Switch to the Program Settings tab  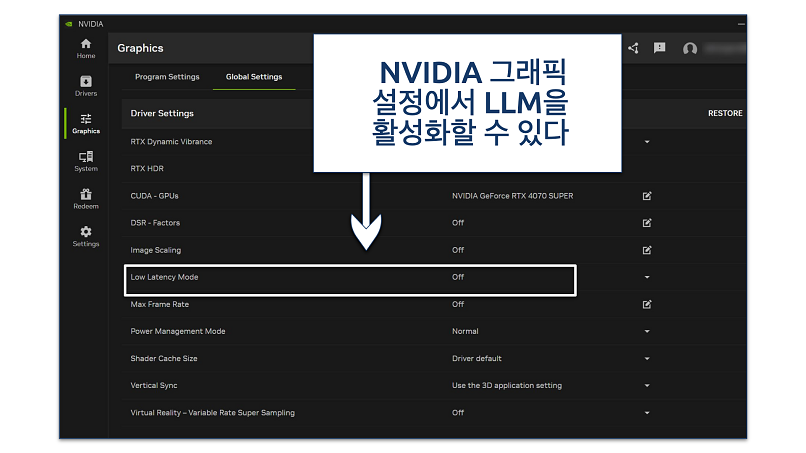click(167, 77)
